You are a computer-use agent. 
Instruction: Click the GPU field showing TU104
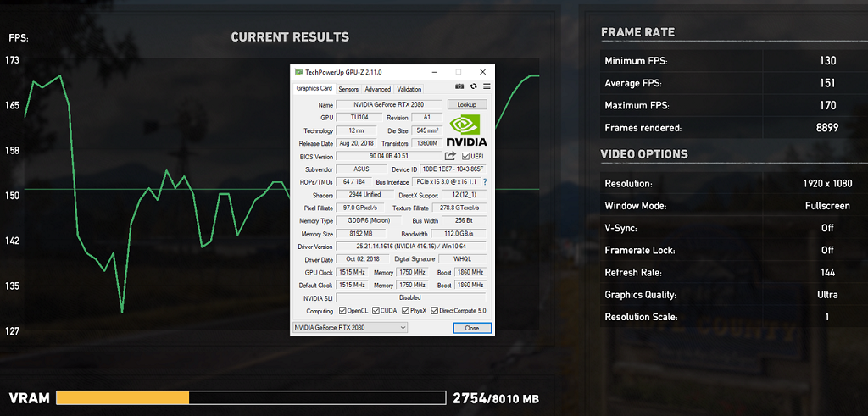pos(359,118)
